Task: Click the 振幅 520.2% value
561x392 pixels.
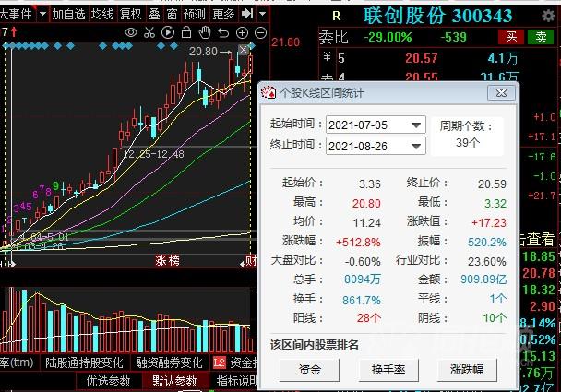Action: point(486,243)
